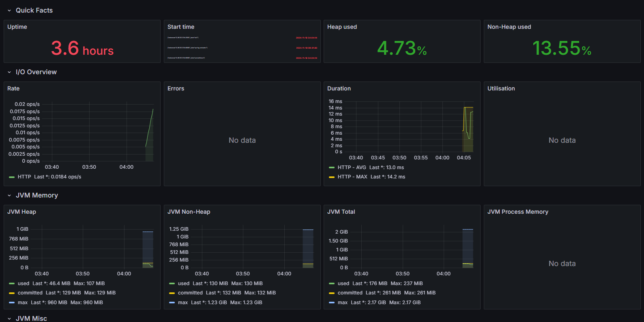Screen dimensions: 644x322
Task: Click JVM Heap used green legend swatch
Action: [12, 283]
